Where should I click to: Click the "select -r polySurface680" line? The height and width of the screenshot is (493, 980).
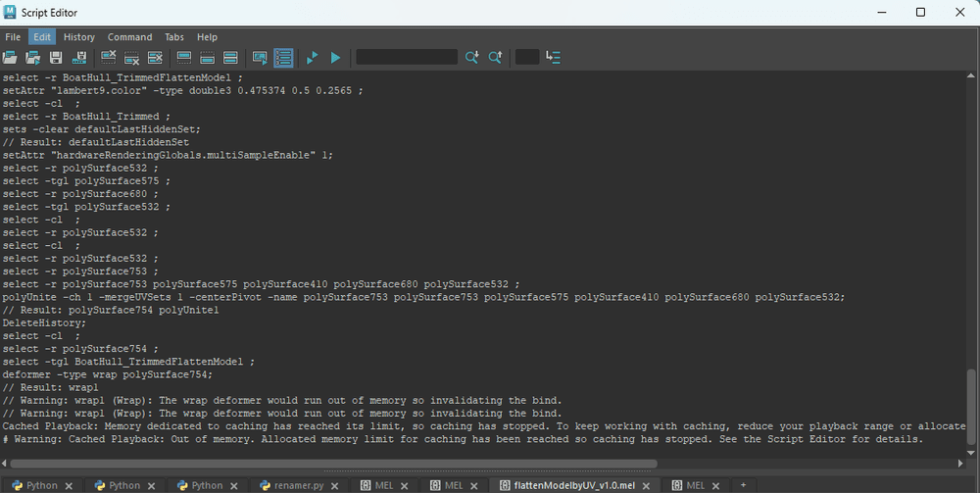[x=80, y=194]
